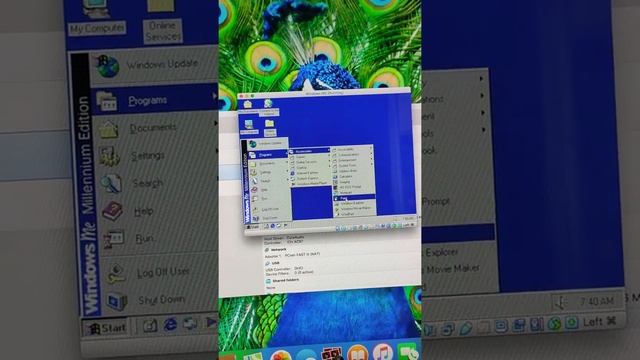Launch Outlook Express from center Programs submenu
The width and height of the screenshot is (640, 360).
(x=311, y=178)
